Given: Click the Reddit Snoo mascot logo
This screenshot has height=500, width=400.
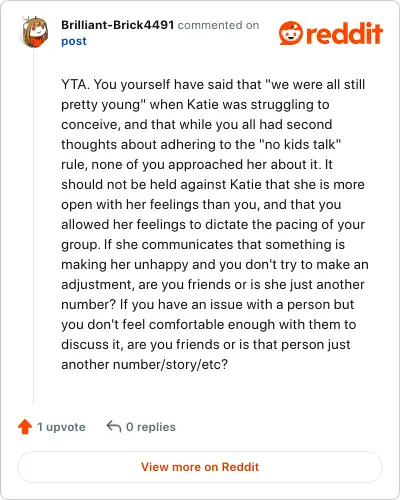Looking at the screenshot, I should tap(291, 33).
